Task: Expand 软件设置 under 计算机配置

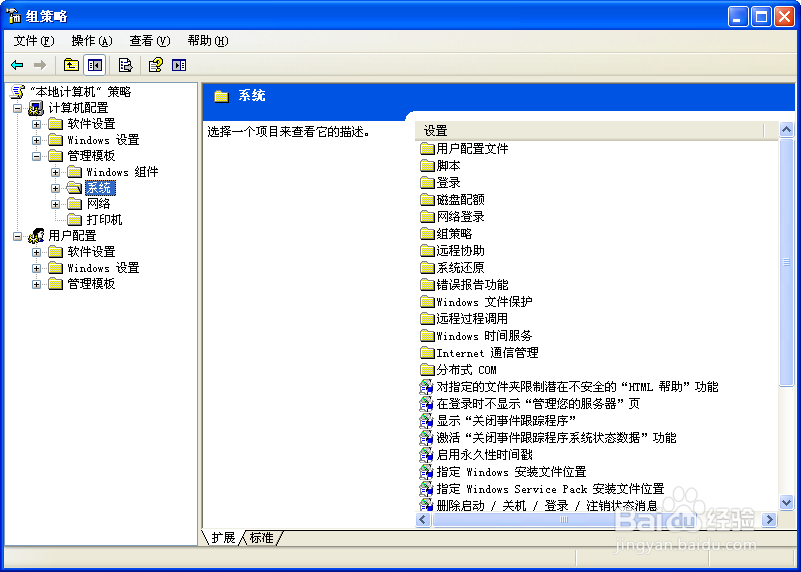Action: (36, 124)
